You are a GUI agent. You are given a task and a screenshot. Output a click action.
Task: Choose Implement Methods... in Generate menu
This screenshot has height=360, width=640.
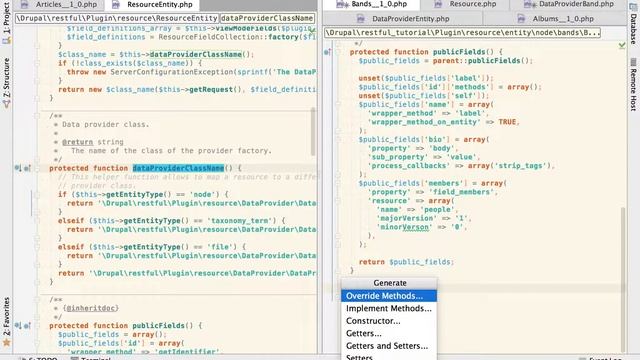pos(389,309)
